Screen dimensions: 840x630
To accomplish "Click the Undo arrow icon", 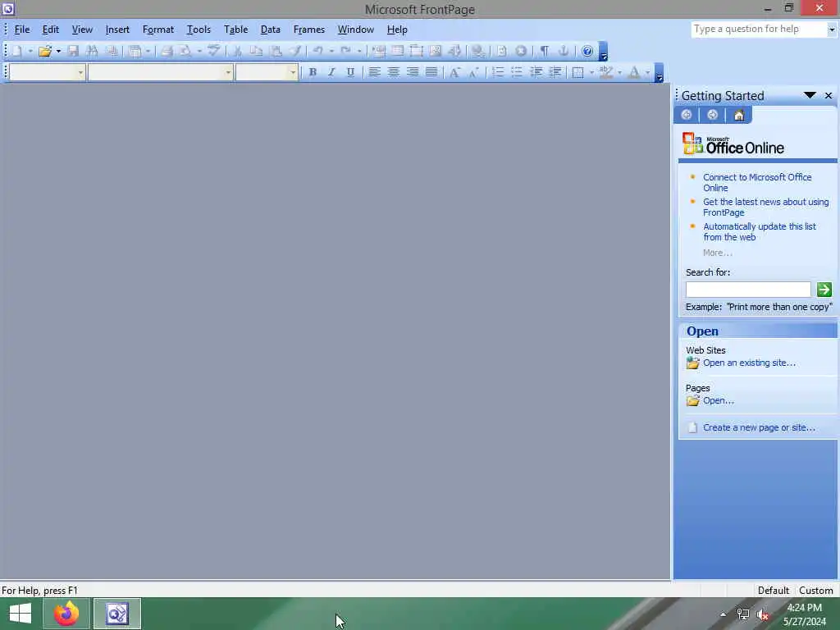I will (318, 51).
